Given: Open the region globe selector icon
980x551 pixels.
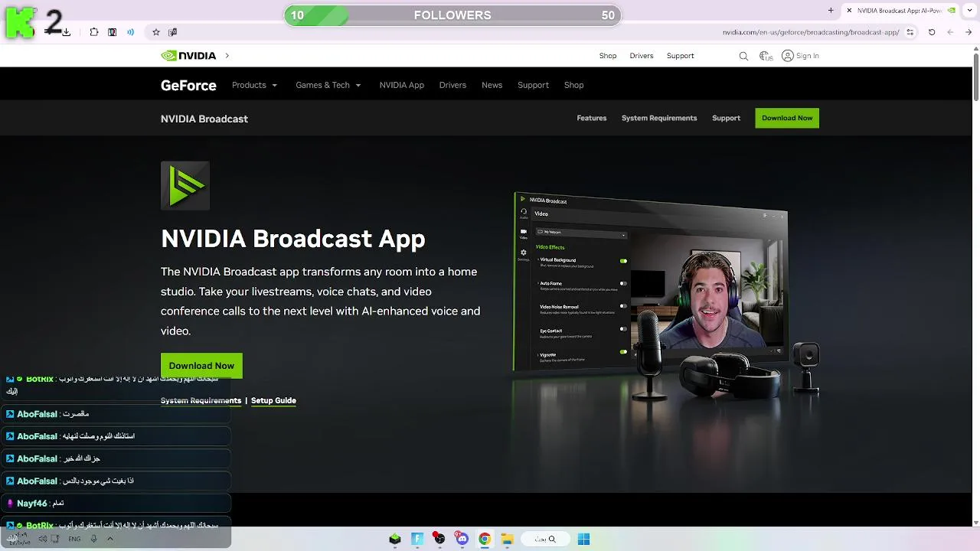Looking at the screenshot, I should tap(766, 56).
